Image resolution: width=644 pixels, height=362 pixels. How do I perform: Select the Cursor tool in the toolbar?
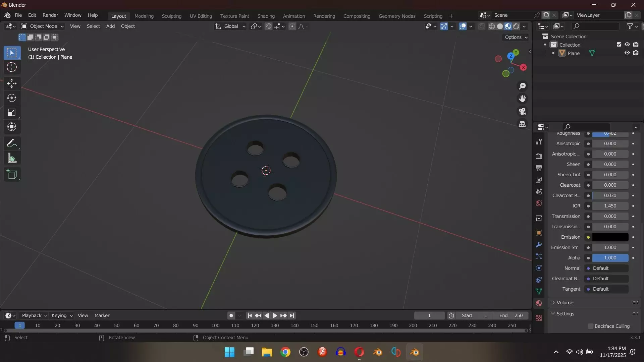coord(12,67)
